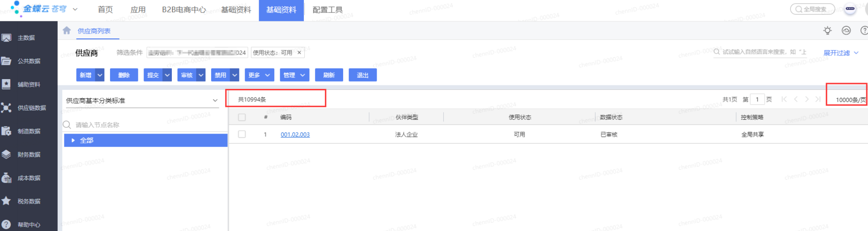868x231 pixels.
Task: Remove the 使用状态: 可用 filter tag
Action: point(299,53)
